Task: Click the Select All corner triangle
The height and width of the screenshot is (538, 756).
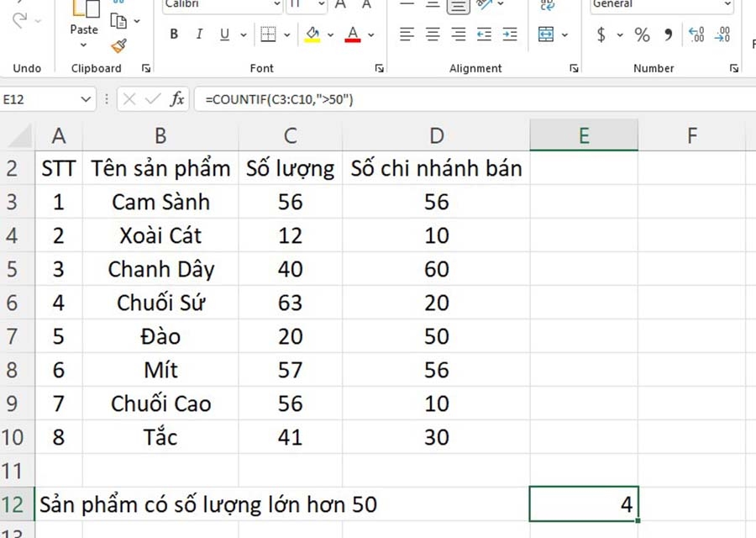Action: [19, 136]
